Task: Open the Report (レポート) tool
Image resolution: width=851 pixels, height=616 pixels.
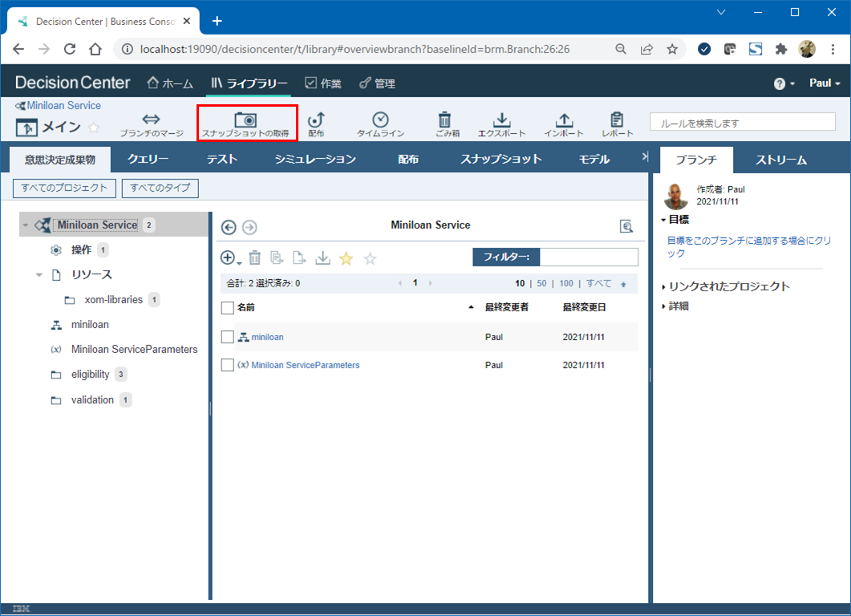Action: click(617, 125)
